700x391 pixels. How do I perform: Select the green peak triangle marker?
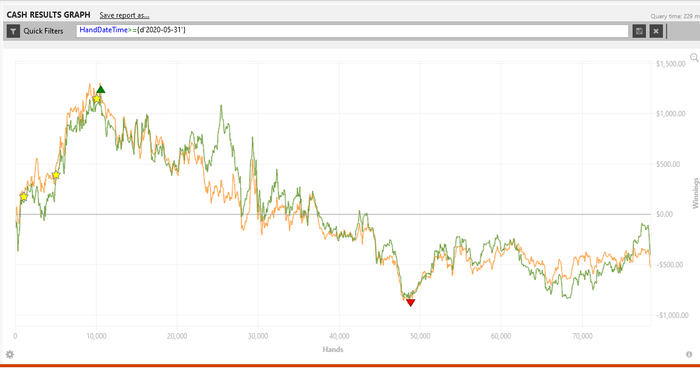tap(101, 90)
